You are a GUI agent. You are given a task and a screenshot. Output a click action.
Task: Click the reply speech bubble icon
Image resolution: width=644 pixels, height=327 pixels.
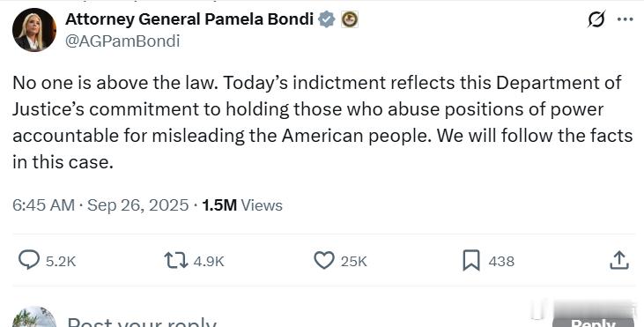pos(29,260)
